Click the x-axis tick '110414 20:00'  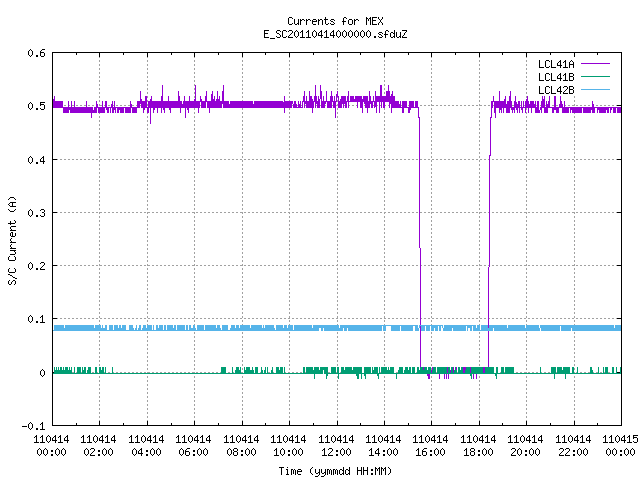click(525, 446)
